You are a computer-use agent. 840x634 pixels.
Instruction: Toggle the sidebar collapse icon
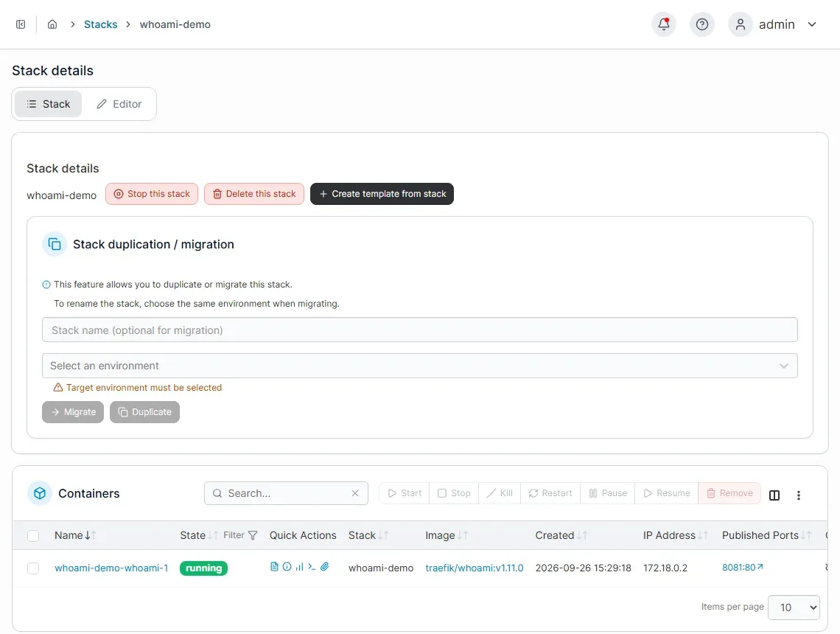[x=21, y=24]
